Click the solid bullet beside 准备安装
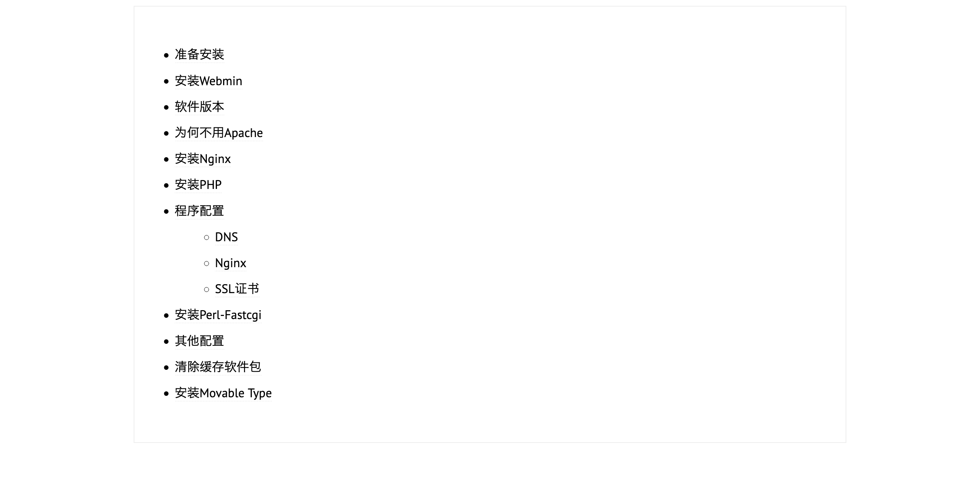Screen dimensions: 980x484 (167, 55)
